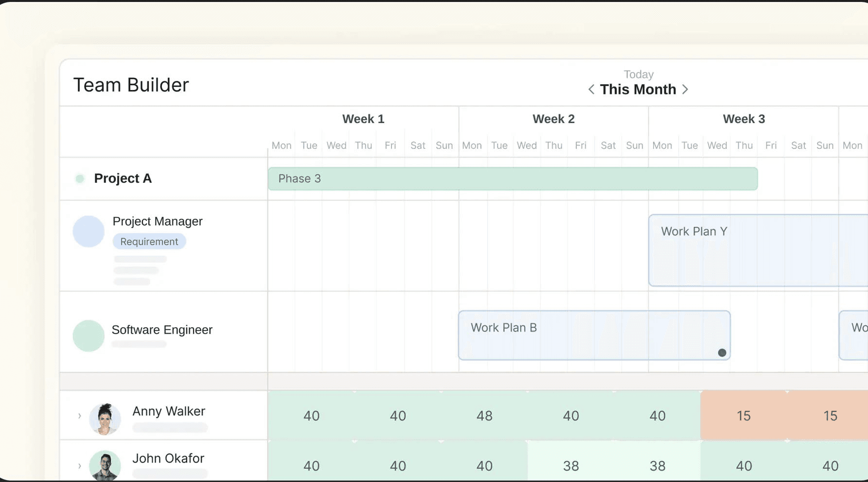This screenshot has height=482, width=868.
Task: Select the Project A row title
Action: 123,179
